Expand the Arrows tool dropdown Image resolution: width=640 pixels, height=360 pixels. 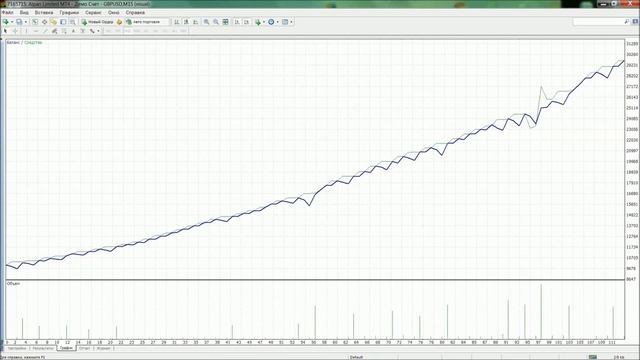point(98,31)
